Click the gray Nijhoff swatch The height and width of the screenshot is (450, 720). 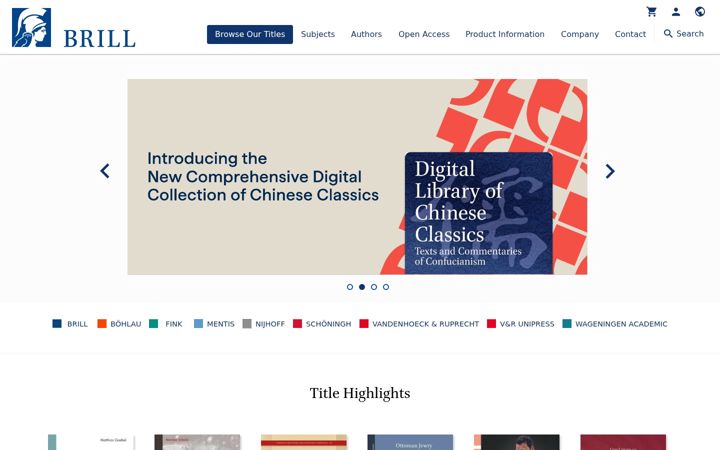click(x=247, y=324)
